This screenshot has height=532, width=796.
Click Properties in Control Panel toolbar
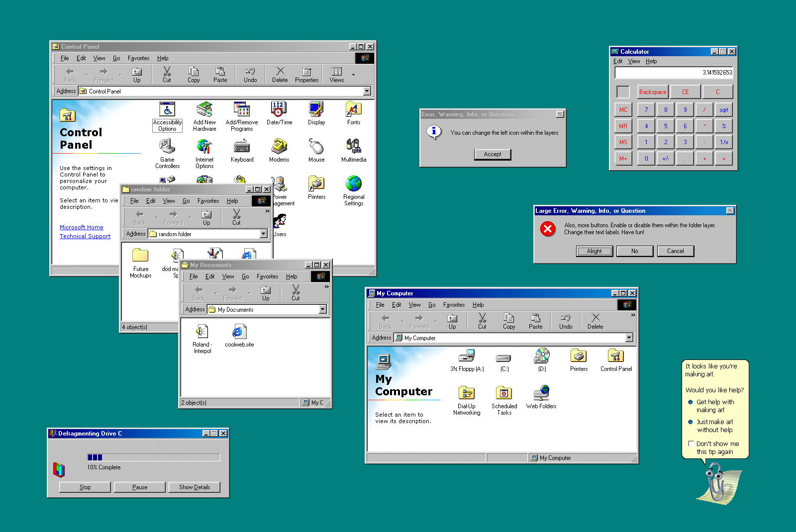pyautogui.click(x=306, y=75)
